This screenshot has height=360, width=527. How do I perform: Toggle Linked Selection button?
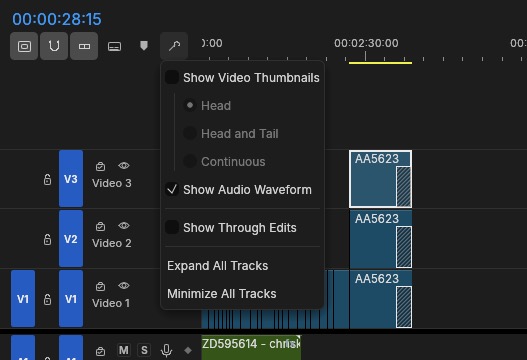coord(84,46)
